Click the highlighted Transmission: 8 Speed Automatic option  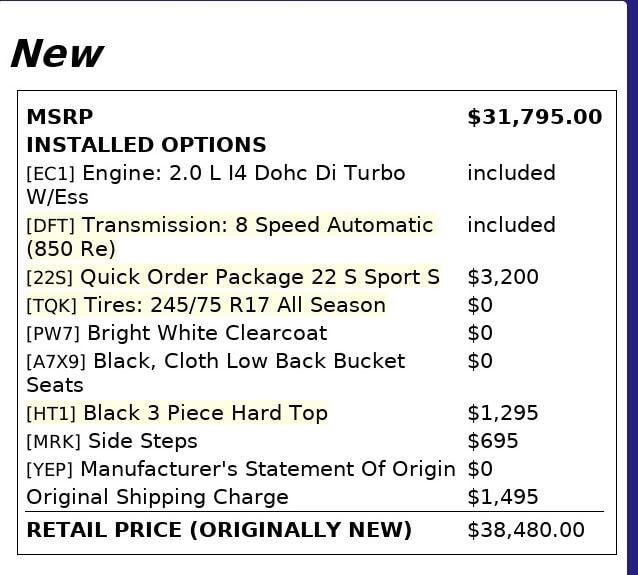(x=257, y=225)
